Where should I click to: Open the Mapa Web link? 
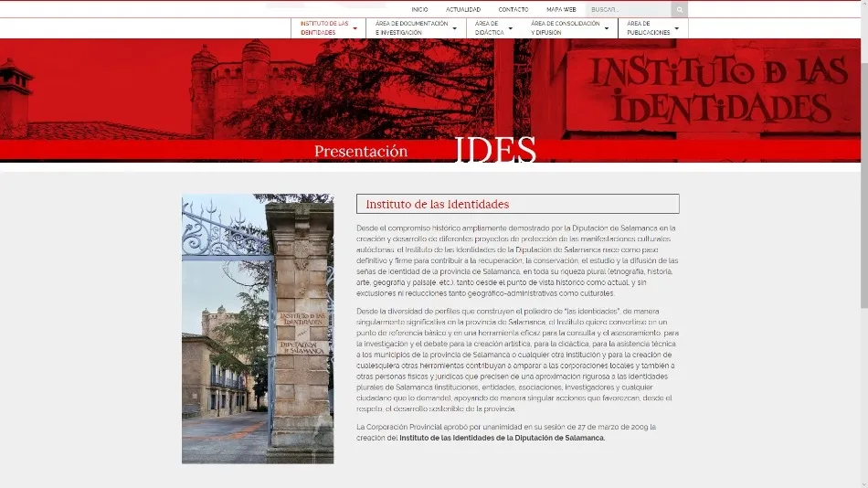(x=561, y=9)
